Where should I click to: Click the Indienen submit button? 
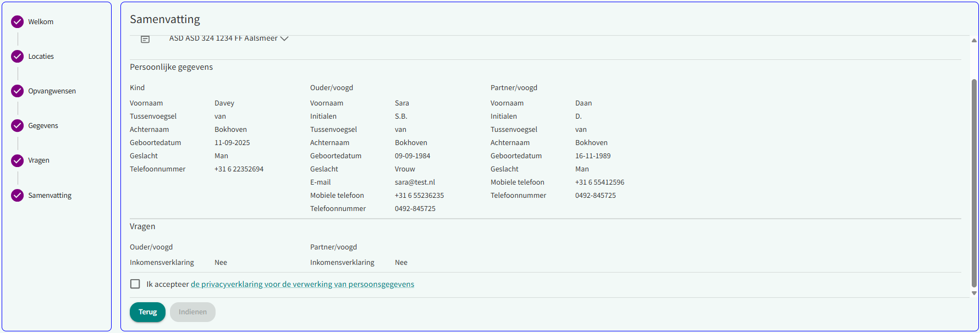pyautogui.click(x=192, y=312)
